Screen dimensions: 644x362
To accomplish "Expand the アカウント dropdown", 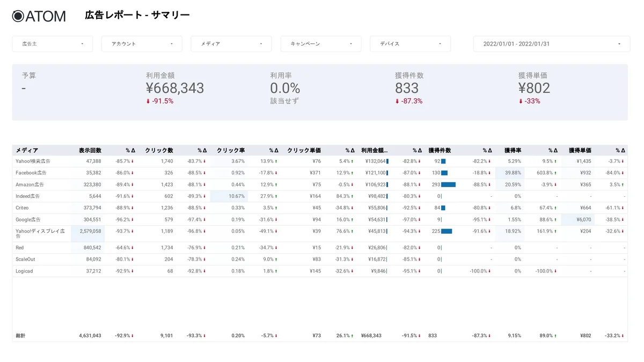I will tap(142, 44).
